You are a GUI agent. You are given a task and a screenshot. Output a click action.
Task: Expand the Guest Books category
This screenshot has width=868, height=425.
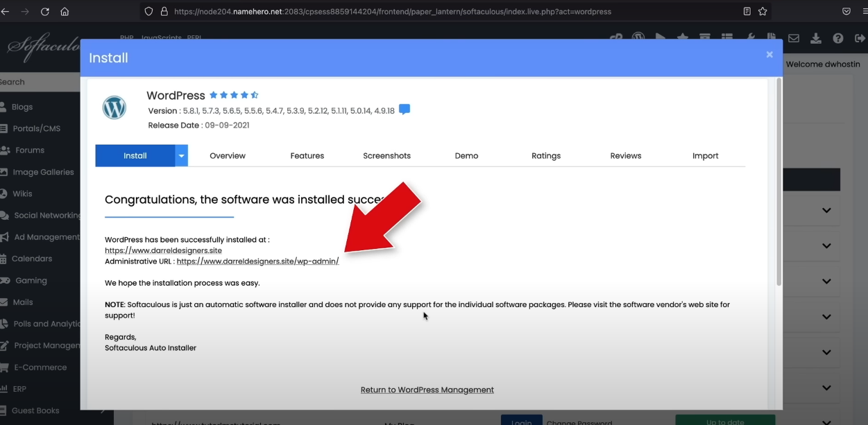[x=35, y=410]
